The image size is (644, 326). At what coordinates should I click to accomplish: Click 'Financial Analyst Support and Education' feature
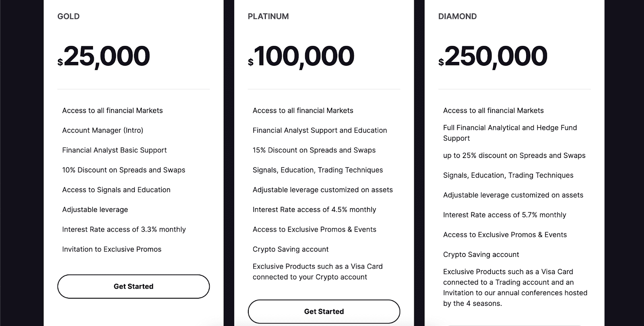320,130
